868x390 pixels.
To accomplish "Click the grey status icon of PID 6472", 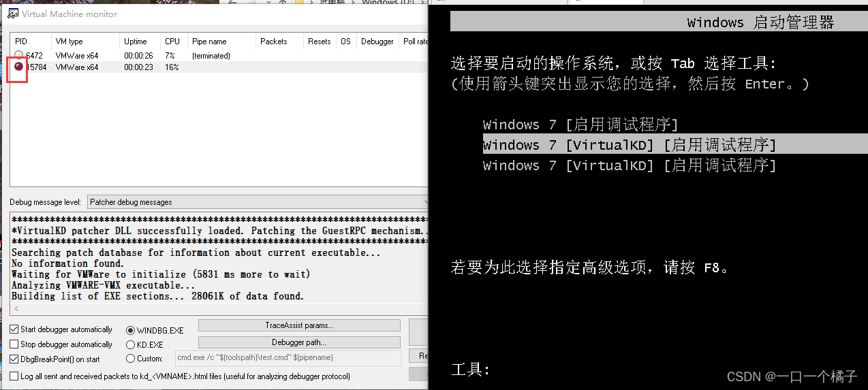I will point(19,56).
